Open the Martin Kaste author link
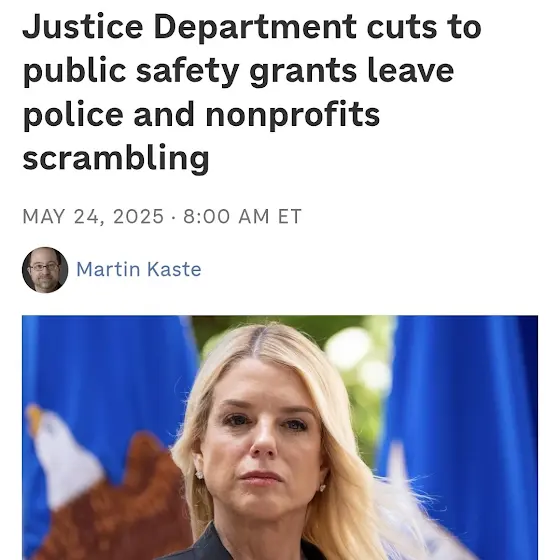The width and height of the screenshot is (560, 560). [x=139, y=269]
